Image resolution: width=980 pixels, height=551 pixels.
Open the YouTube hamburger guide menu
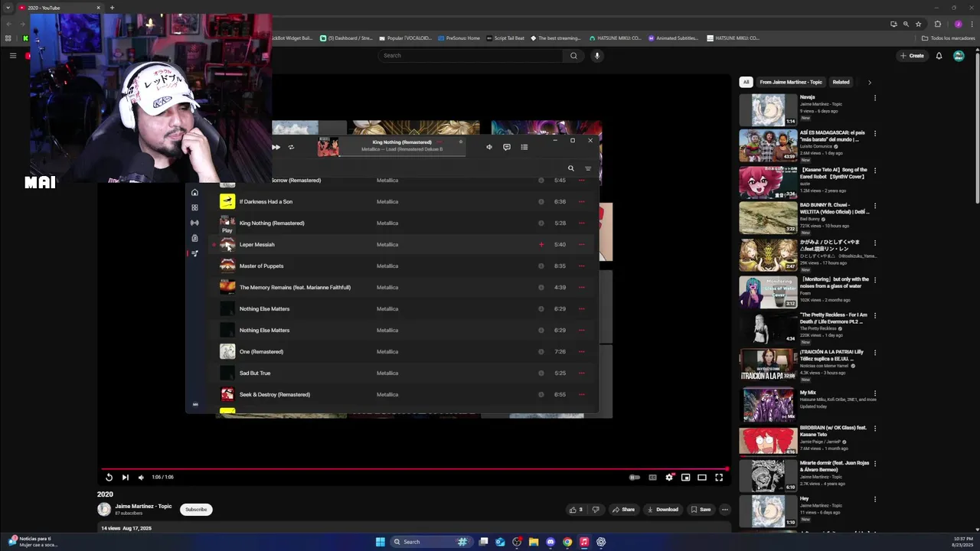[13, 56]
